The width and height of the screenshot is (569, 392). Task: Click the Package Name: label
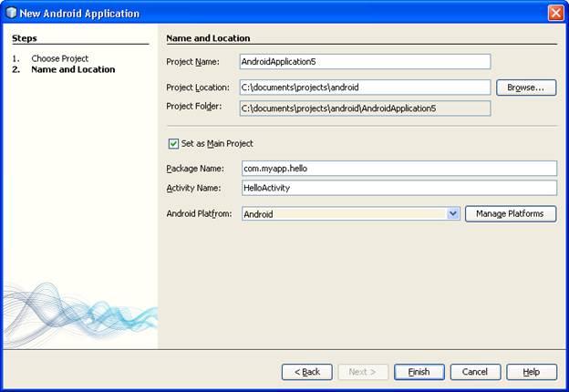[x=195, y=169]
